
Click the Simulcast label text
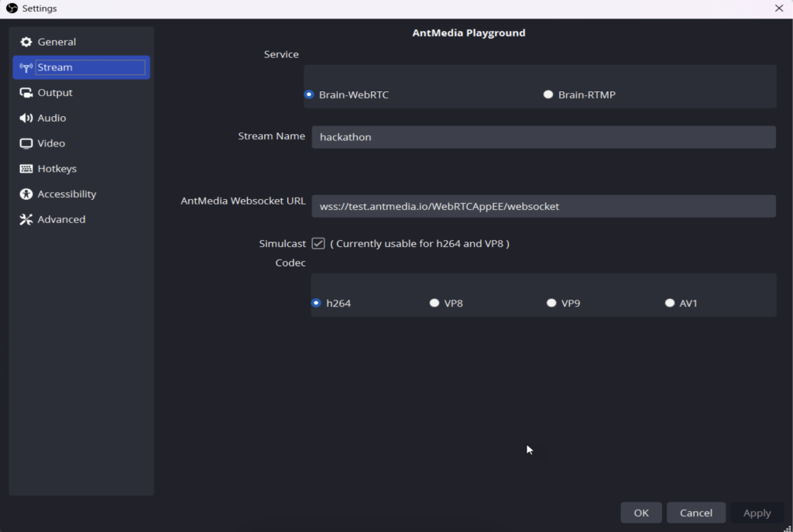tap(282, 244)
